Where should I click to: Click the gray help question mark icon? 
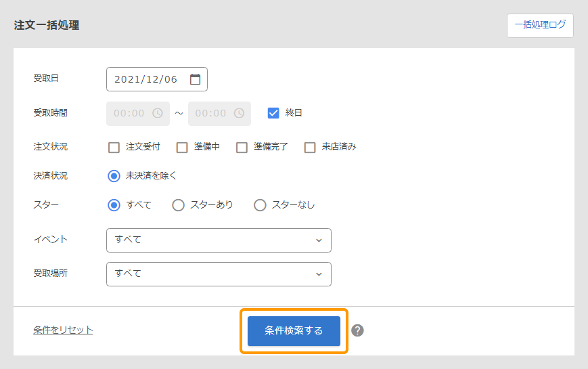[358, 330]
